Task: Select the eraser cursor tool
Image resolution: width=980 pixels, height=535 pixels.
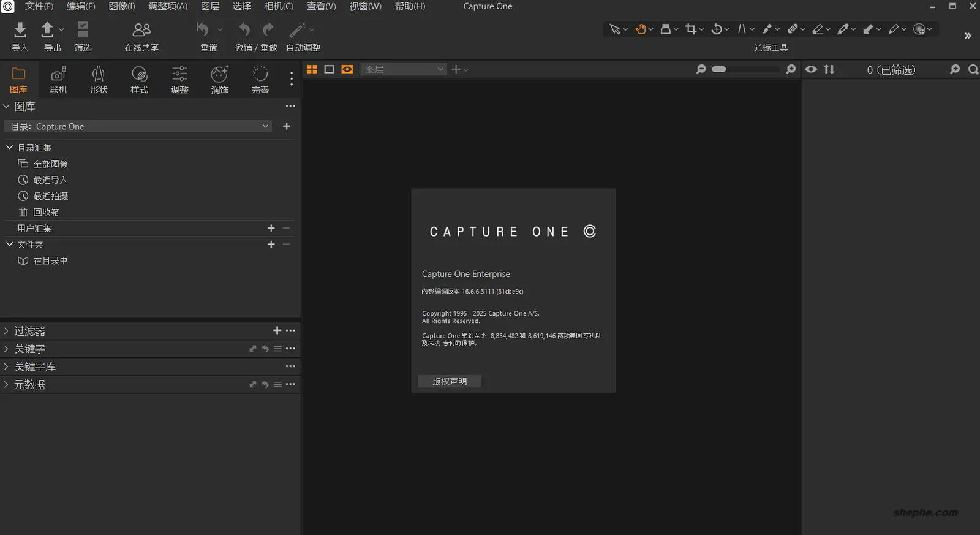Action: (817, 29)
